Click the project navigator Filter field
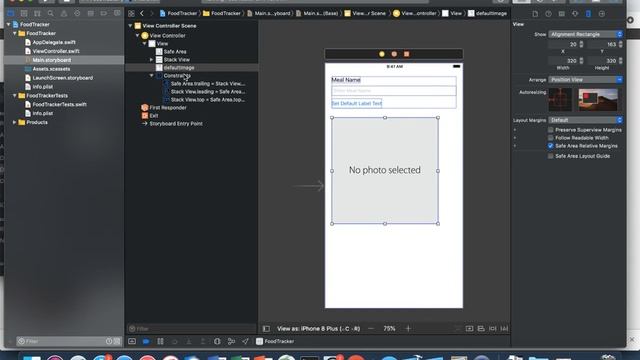The image size is (640, 360). (69, 341)
